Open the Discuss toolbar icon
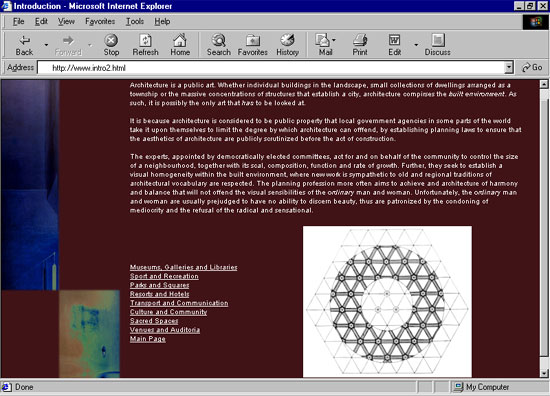550x396 pixels. coord(438,40)
